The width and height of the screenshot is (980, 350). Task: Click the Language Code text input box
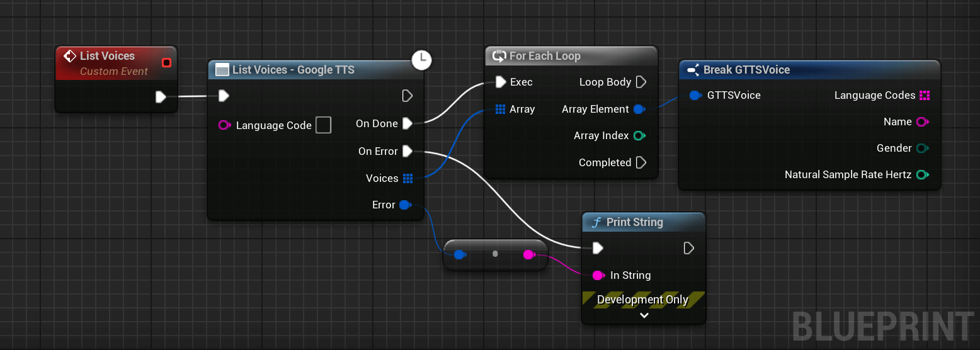click(323, 125)
